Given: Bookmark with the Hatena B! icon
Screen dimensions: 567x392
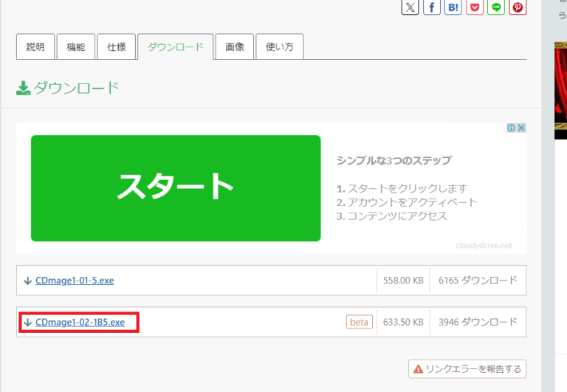Looking at the screenshot, I should coord(453,7).
